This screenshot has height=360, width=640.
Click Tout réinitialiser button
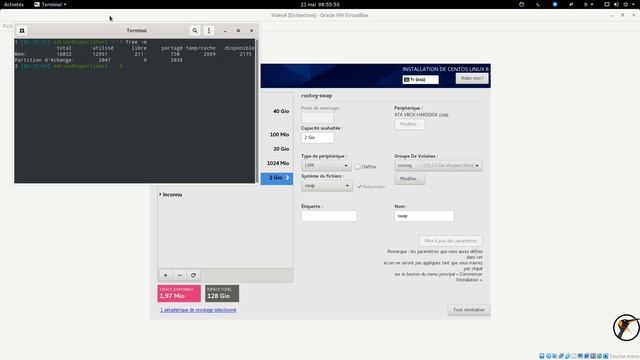[469, 310]
